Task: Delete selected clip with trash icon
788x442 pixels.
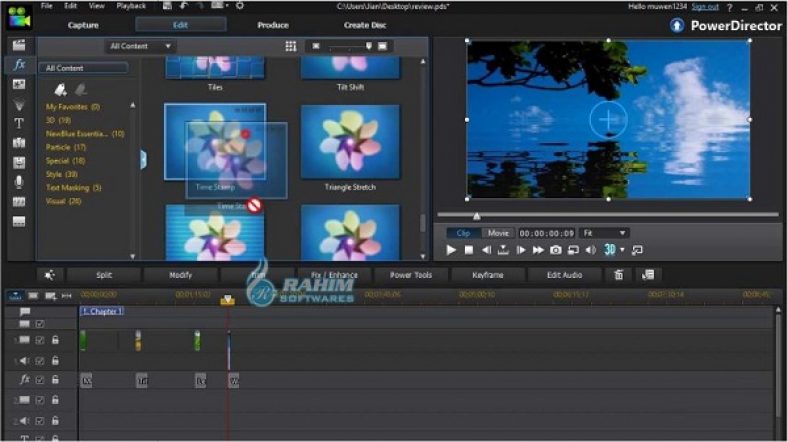Action: tap(619, 275)
